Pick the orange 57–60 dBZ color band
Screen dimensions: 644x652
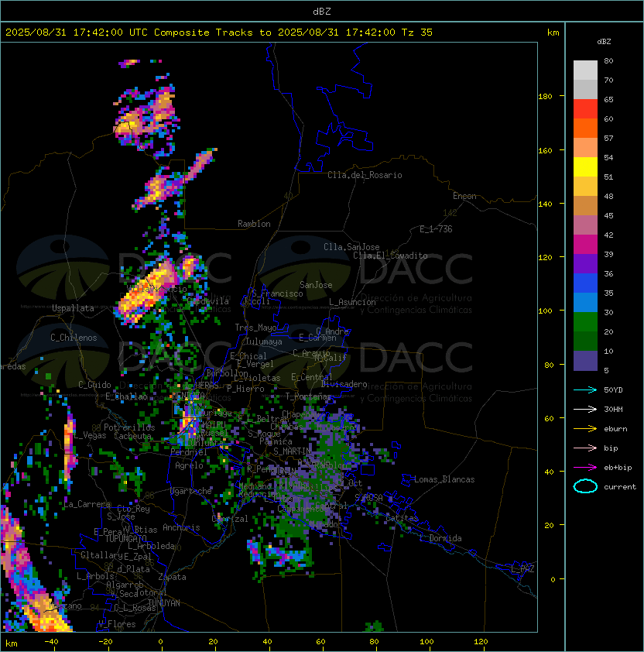[x=585, y=129]
